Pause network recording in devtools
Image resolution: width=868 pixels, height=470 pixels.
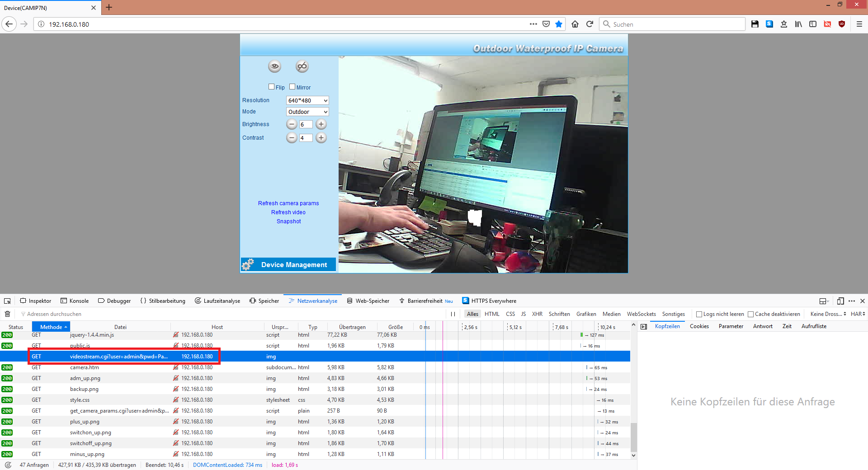pyautogui.click(x=453, y=314)
